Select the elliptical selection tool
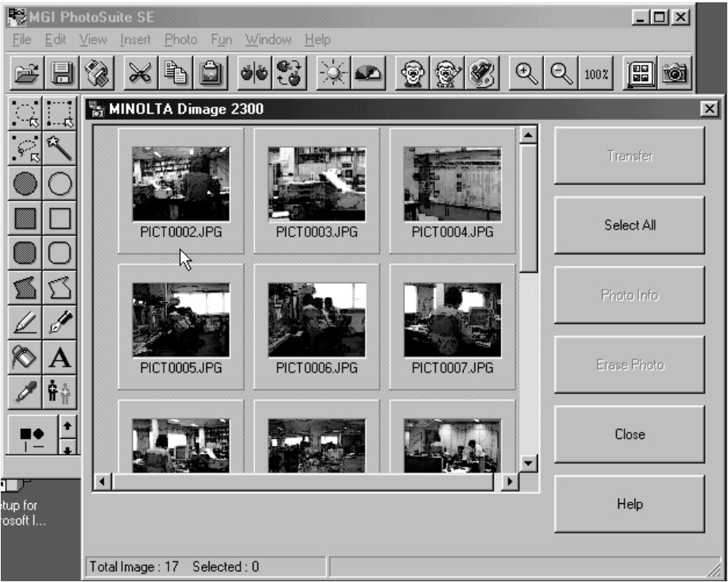The width and height of the screenshot is (728, 582). coord(25,114)
